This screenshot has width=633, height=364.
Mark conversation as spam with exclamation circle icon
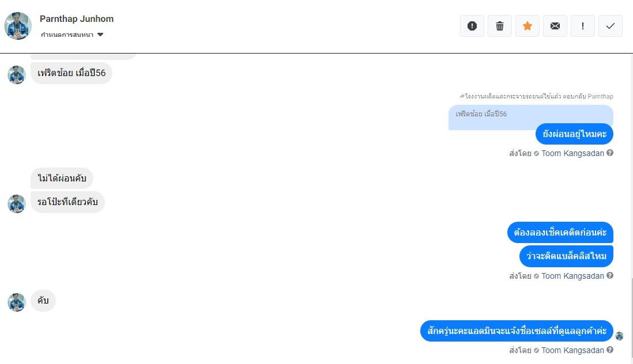[472, 26]
